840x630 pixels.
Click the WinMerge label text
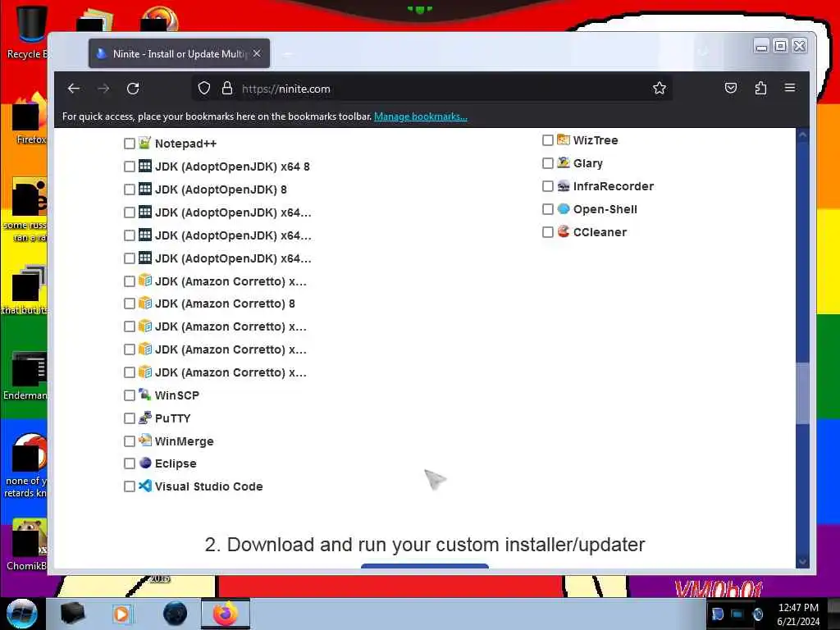click(185, 441)
